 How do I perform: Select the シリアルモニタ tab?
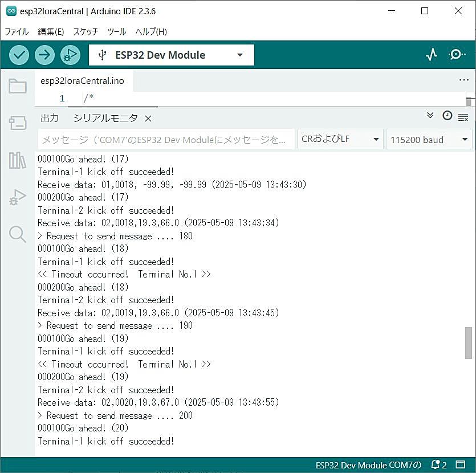coord(105,118)
